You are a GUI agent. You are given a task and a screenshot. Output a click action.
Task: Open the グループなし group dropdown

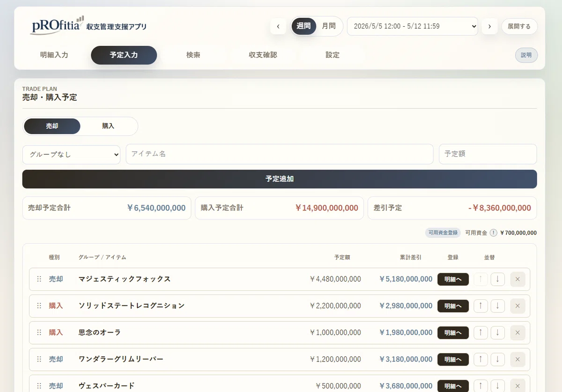[71, 154]
